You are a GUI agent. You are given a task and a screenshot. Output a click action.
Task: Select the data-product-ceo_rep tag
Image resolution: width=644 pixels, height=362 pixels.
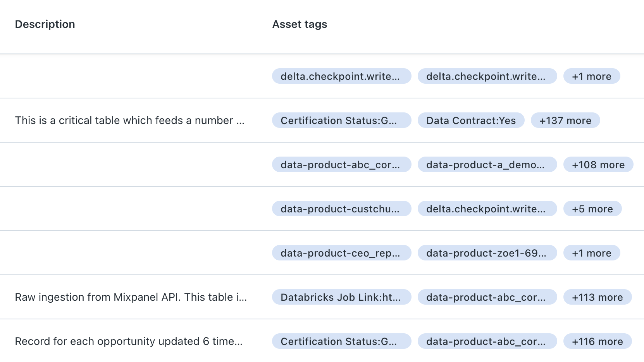coord(341,253)
